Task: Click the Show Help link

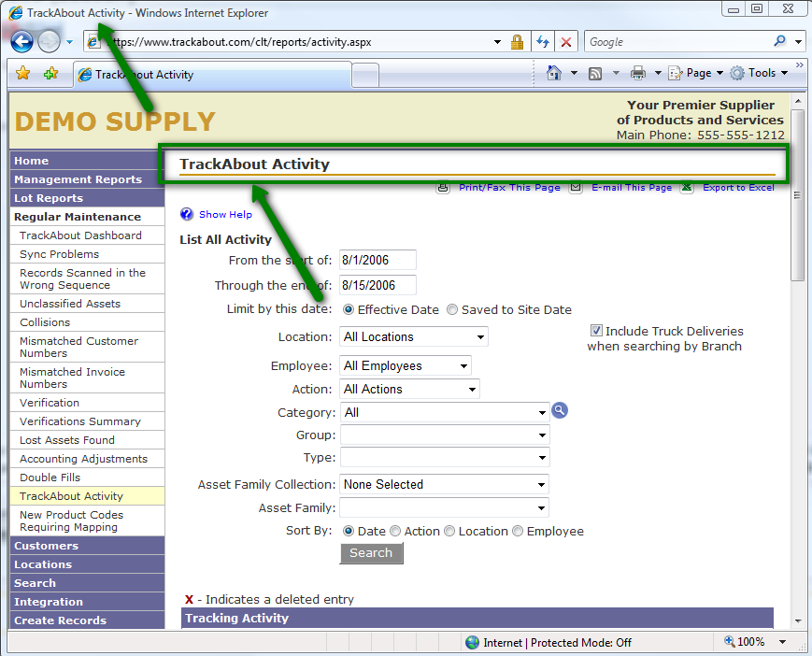Action: click(x=225, y=214)
